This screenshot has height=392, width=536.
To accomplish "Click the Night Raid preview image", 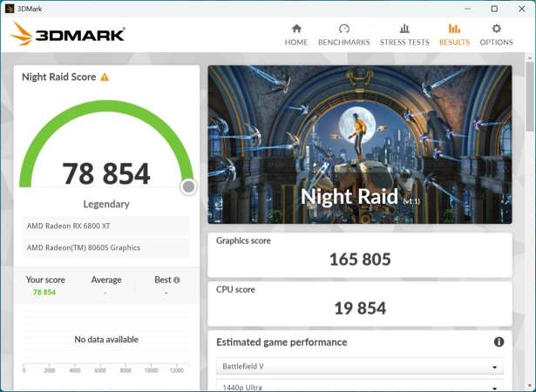I will [x=359, y=145].
